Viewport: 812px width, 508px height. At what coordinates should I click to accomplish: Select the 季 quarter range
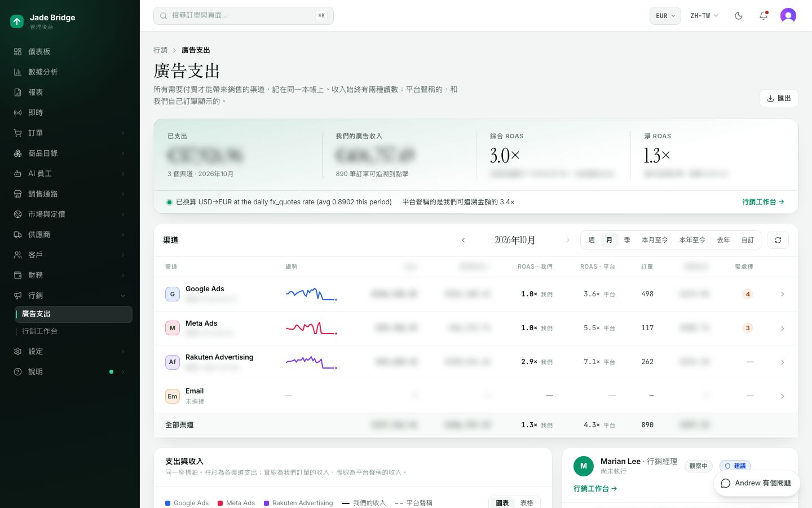pos(627,240)
